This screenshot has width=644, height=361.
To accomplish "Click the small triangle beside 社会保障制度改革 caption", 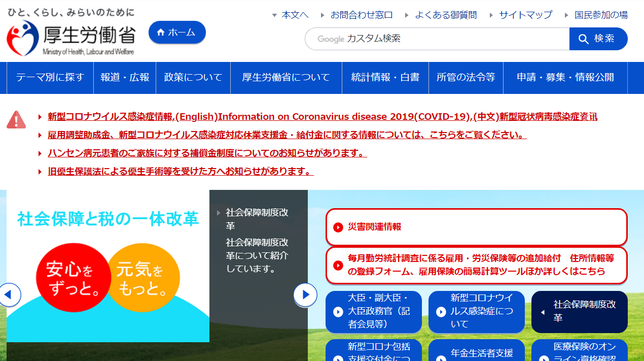I will coord(219,213).
